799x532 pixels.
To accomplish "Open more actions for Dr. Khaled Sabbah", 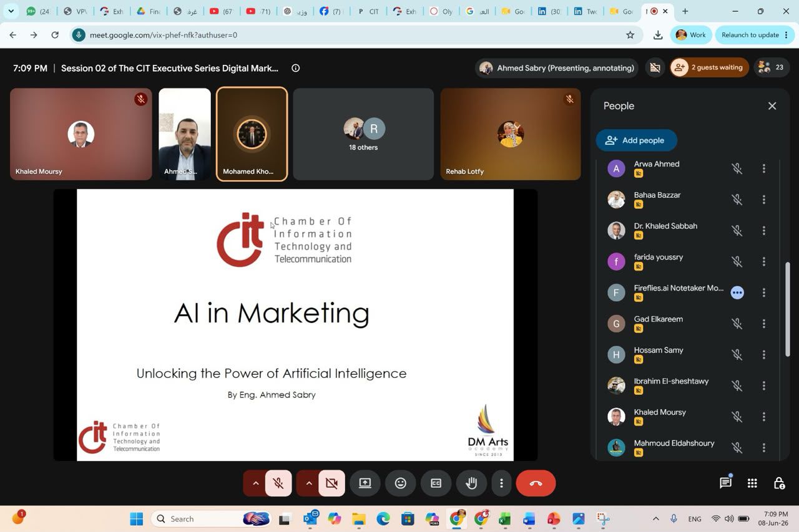I will pyautogui.click(x=763, y=230).
